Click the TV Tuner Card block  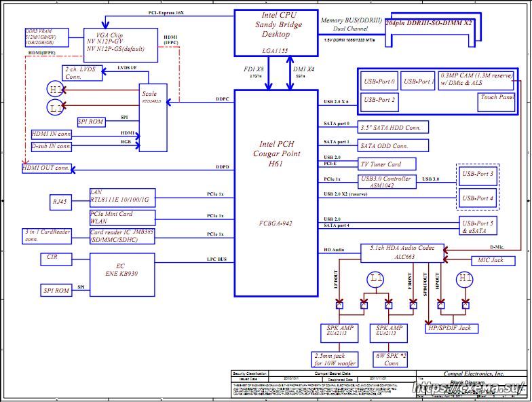click(x=385, y=164)
